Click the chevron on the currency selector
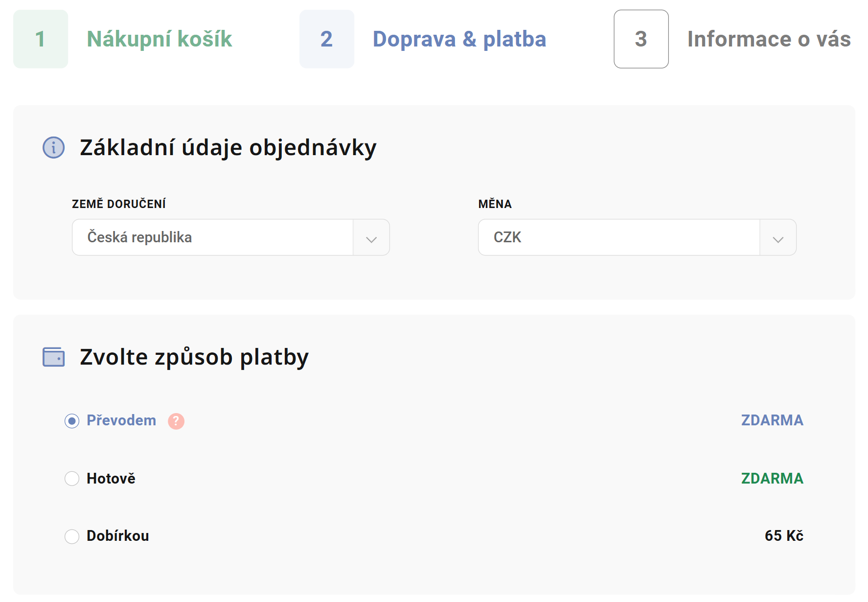Image resolution: width=868 pixels, height=602 pixels. coord(778,238)
